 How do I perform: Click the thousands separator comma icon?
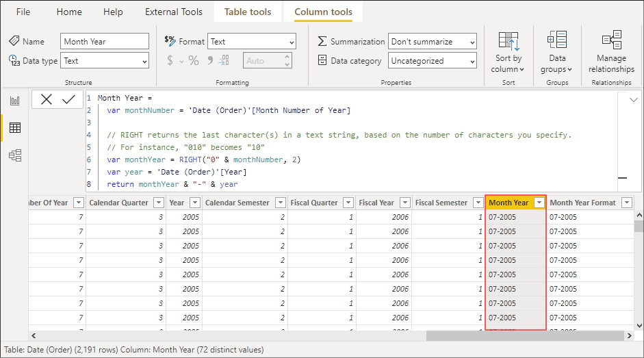[x=210, y=60]
